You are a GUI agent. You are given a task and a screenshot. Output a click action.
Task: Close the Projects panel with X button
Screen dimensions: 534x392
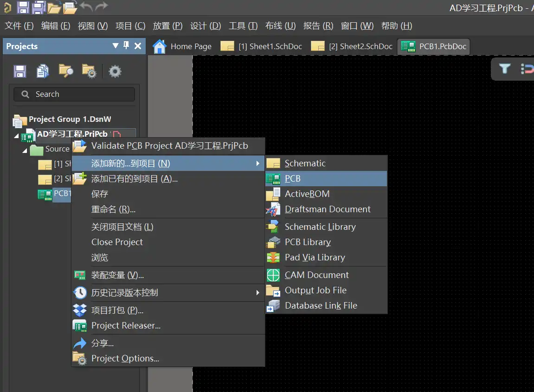(x=138, y=46)
